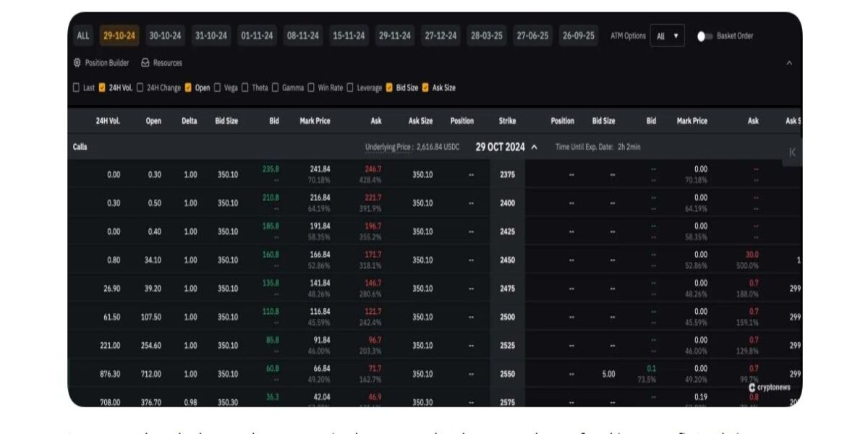Click call mark price 241.84
This screenshot has width=868, height=434.
pyautogui.click(x=320, y=169)
